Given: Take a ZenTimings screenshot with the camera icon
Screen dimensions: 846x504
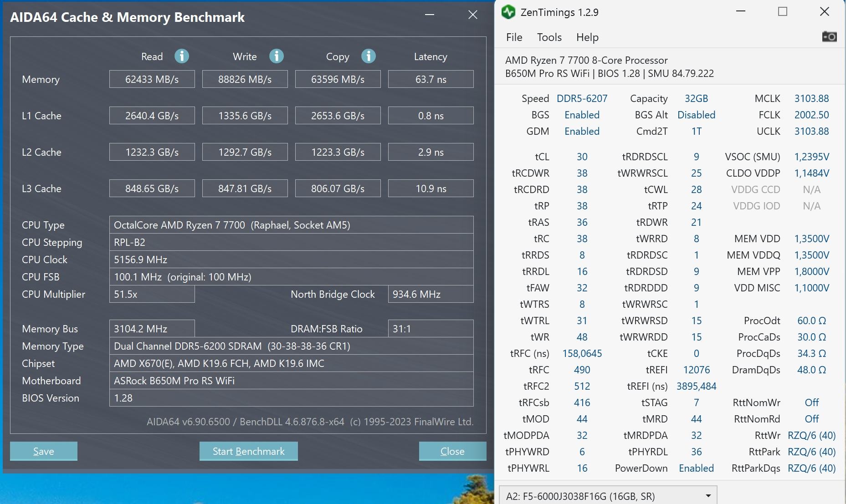Looking at the screenshot, I should coord(830,36).
